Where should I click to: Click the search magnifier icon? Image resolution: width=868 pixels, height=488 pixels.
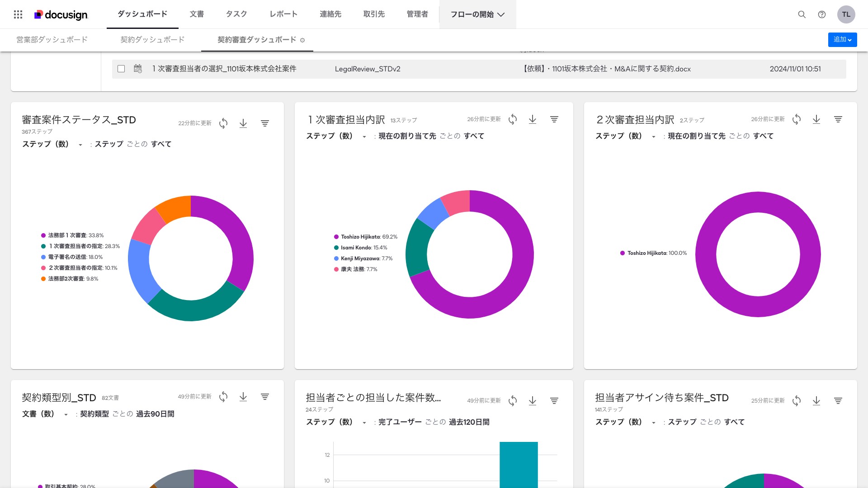(x=802, y=14)
